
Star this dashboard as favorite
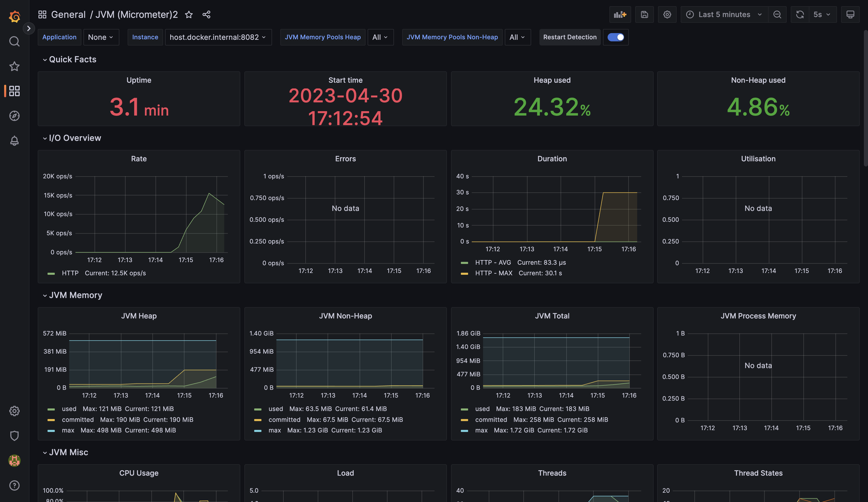(189, 14)
